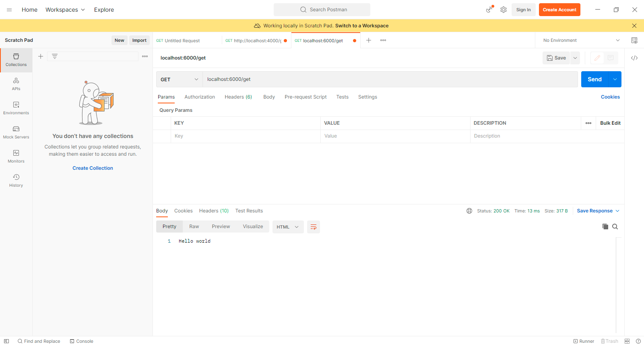
Task: Open the Monitors sidebar panel
Action: click(x=16, y=157)
